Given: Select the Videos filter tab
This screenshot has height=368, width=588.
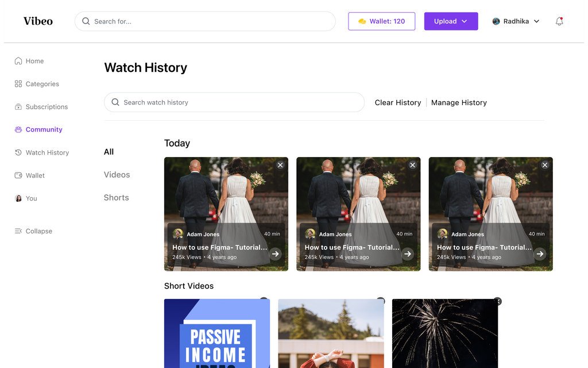Looking at the screenshot, I should point(117,175).
